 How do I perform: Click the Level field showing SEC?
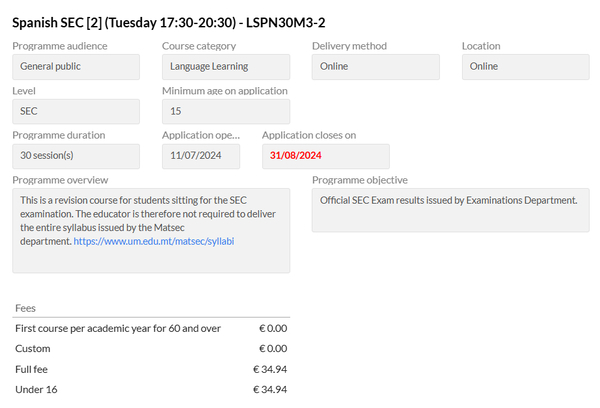tap(76, 112)
